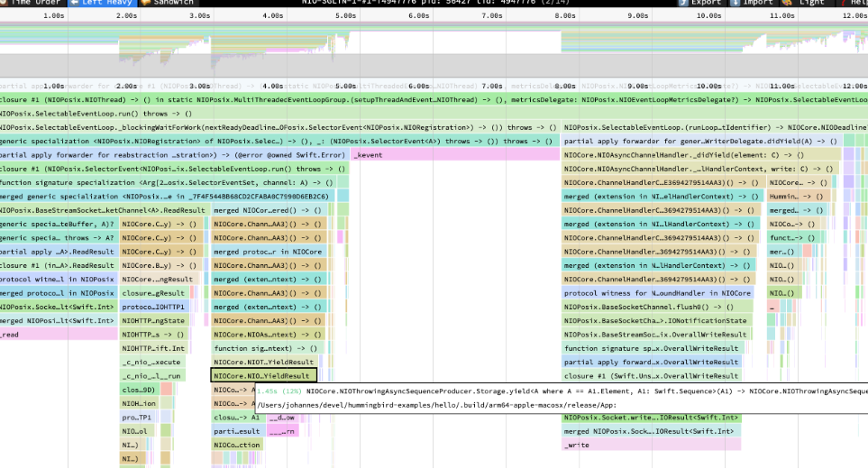Select the _c_nio_…l__run frame

pyautogui.click(x=152, y=376)
